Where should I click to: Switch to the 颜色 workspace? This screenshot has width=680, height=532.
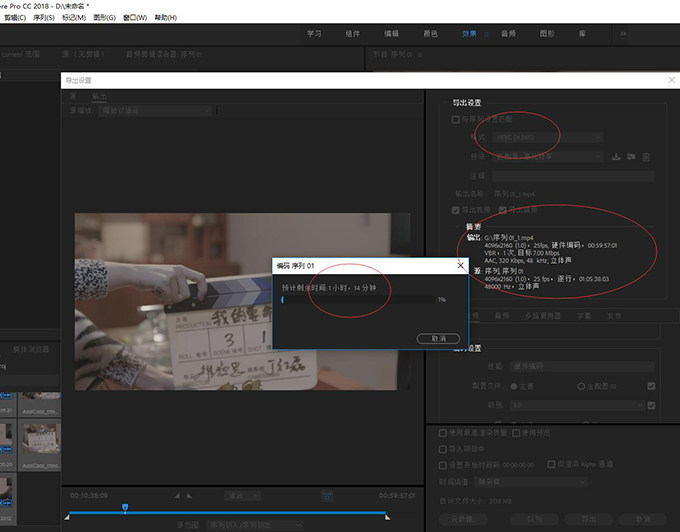point(430,34)
